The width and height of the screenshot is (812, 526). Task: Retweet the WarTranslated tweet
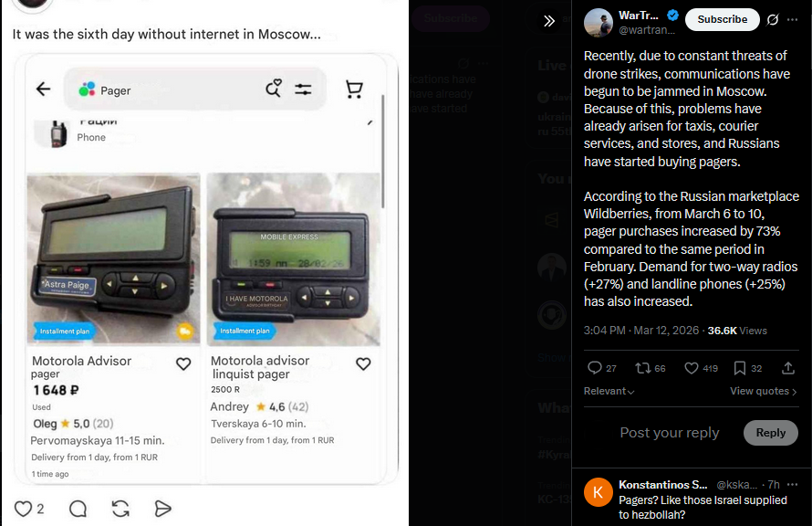[642, 368]
